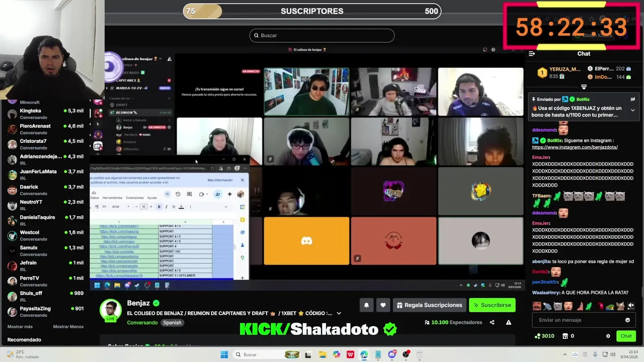The height and width of the screenshot is (362, 644).
Task: Open Extensiones menu in streamed spreadsheet
Action: (x=135, y=198)
